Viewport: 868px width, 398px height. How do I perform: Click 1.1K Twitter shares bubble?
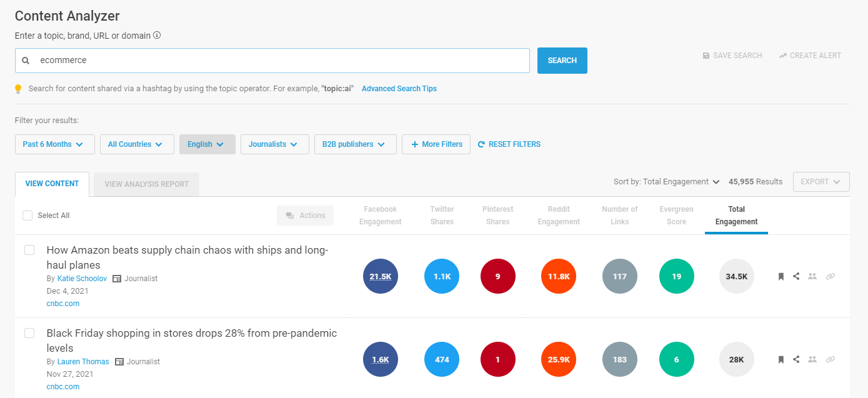(442, 276)
